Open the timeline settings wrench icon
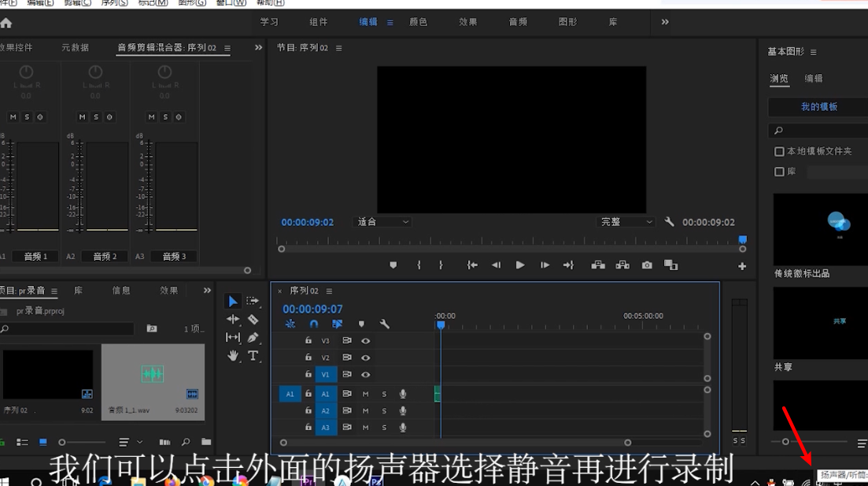 (x=385, y=324)
